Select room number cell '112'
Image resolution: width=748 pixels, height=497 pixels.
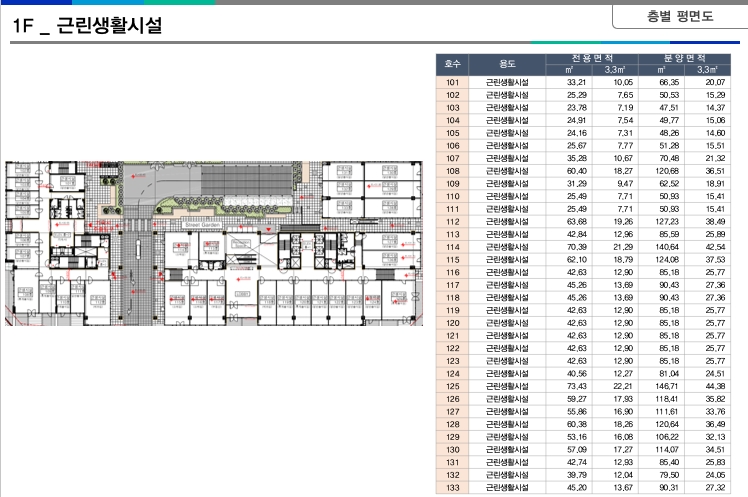tap(452, 222)
